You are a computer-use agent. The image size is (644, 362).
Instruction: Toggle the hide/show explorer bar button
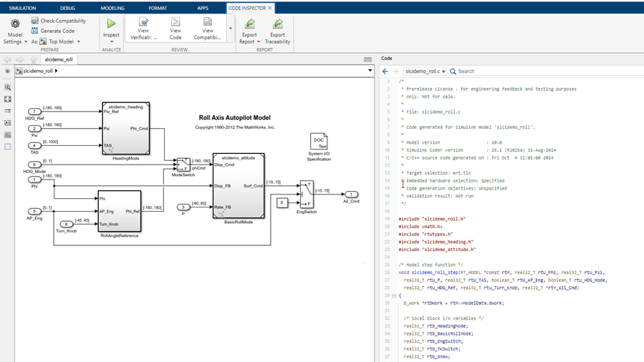tap(8, 71)
